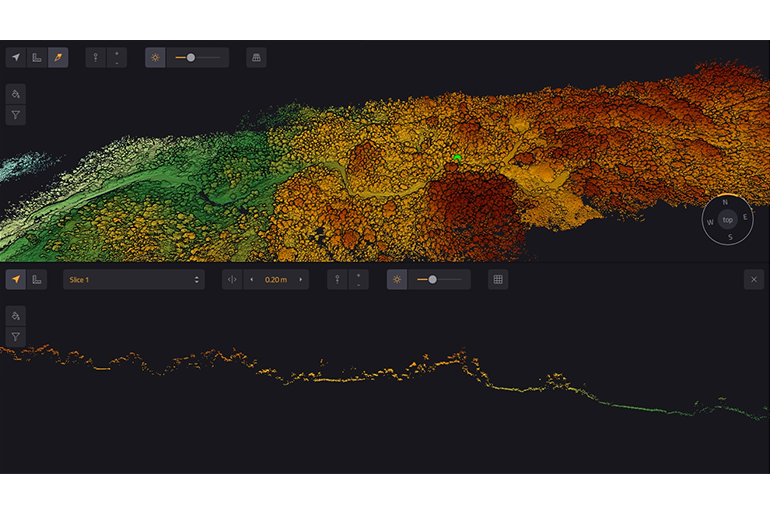This screenshot has width=770, height=513.
Task: Open the Slice 1 dropdown
Action: (x=134, y=280)
